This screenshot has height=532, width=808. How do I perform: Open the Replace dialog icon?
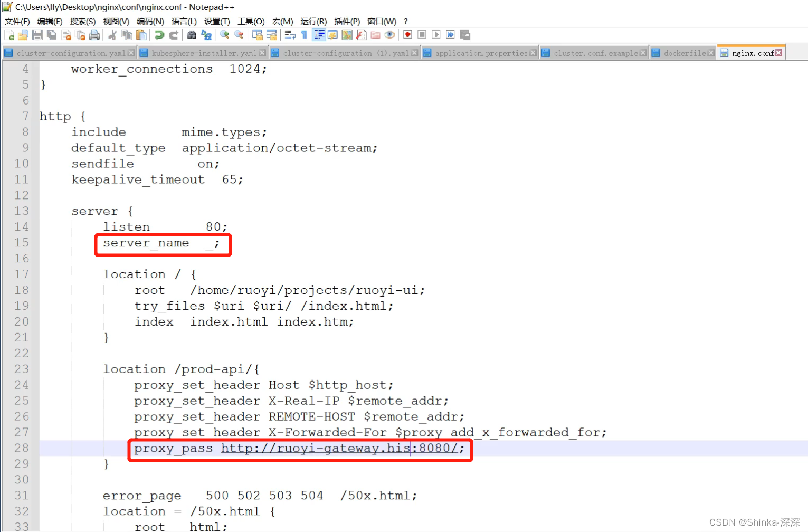(206, 35)
